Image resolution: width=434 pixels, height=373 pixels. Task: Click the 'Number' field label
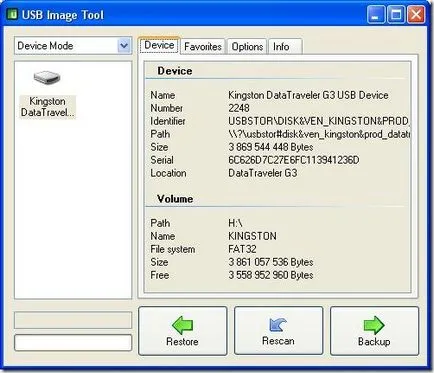166,108
